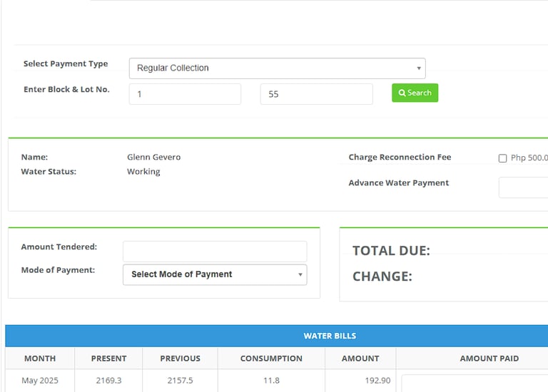Click the Advance Water Payment input

(x=523, y=187)
